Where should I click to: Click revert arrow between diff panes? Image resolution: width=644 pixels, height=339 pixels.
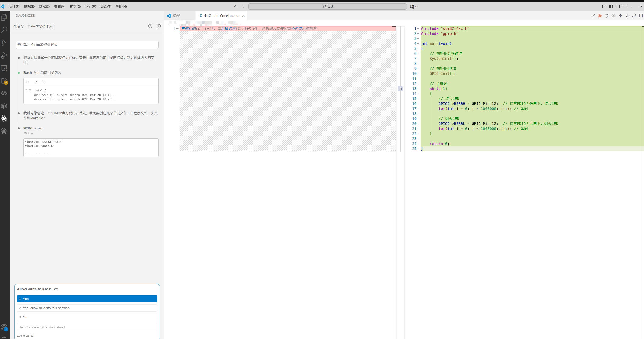pyautogui.click(x=400, y=89)
